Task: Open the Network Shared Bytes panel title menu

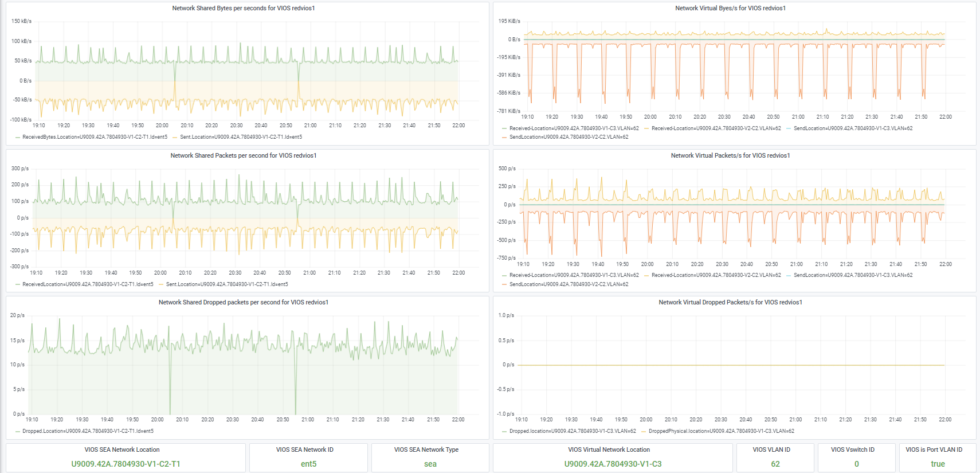Action: (x=244, y=8)
